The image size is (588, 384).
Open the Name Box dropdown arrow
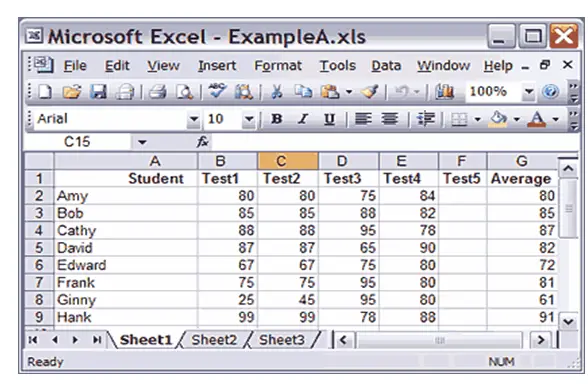coord(142,142)
